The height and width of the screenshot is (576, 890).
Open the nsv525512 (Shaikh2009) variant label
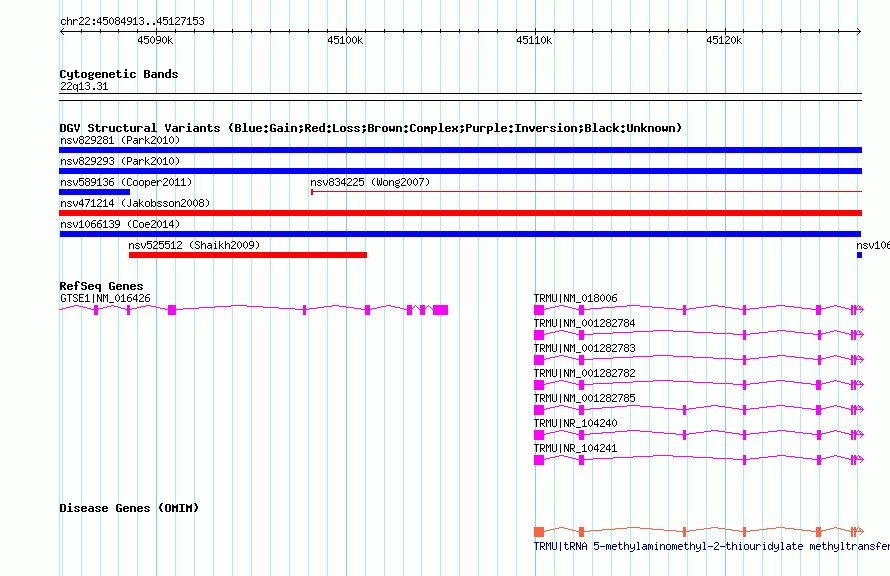pyautogui.click(x=194, y=245)
